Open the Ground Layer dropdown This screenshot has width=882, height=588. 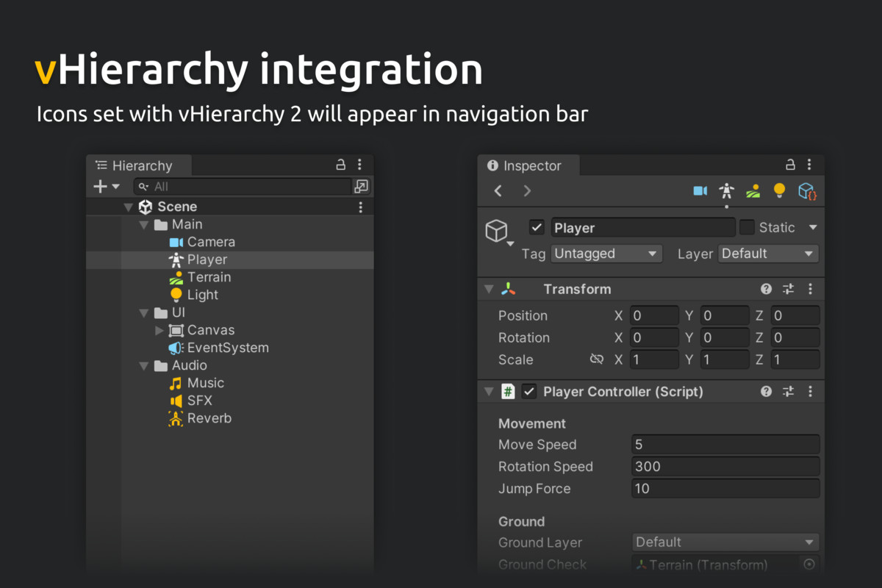[x=725, y=542]
